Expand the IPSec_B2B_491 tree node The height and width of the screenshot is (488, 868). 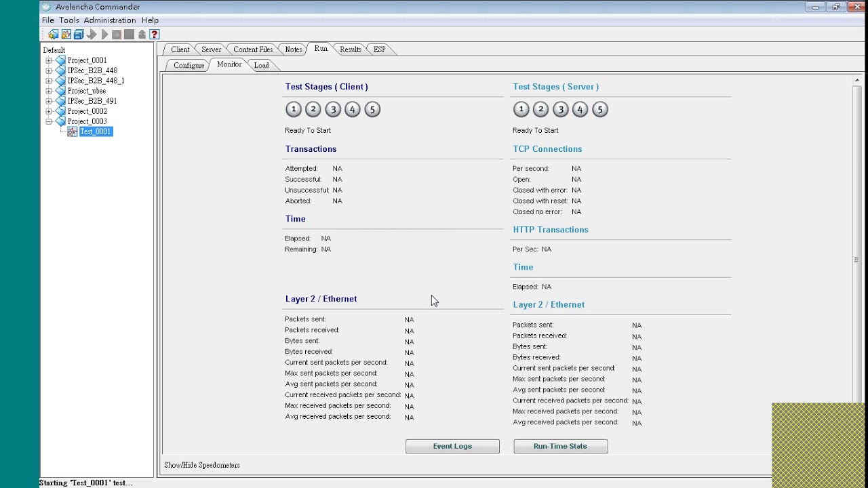click(x=49, y=101)
